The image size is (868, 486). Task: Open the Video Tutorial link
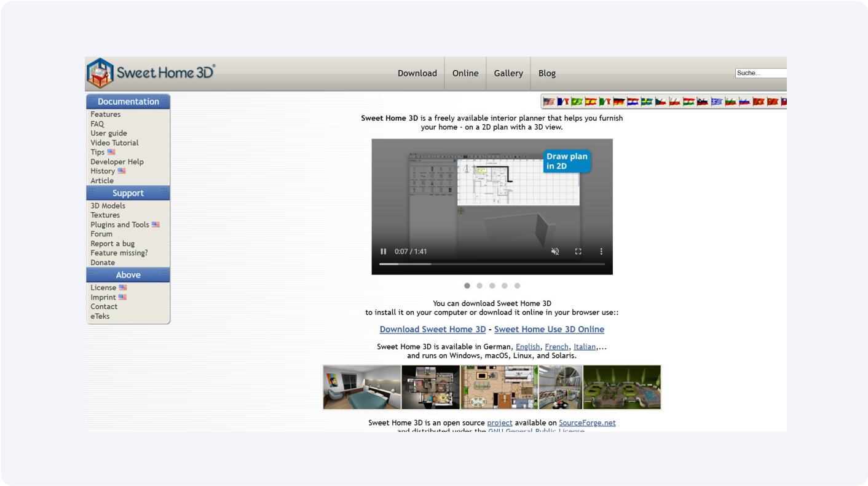(114, 143)
